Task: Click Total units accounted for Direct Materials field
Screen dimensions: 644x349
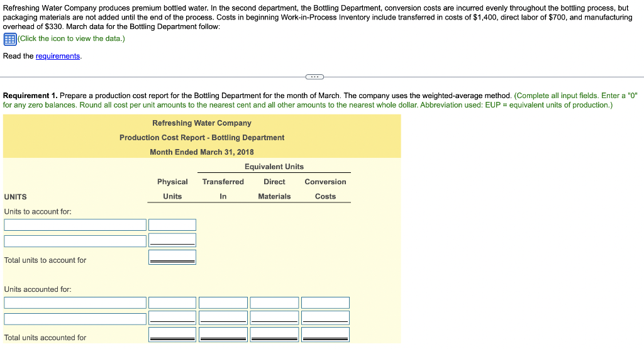Action: [x=274, y=335]
